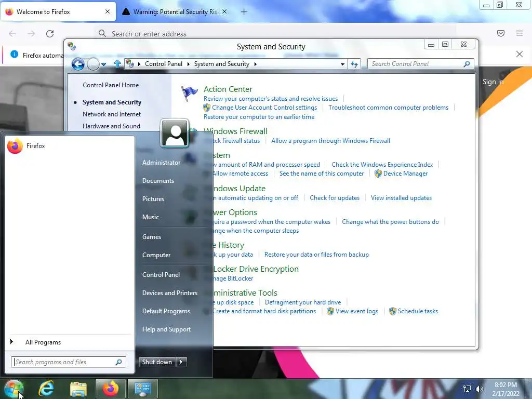Click Check for updates link
The height and width of the screenshot is (399, 532).
pos(335,198)
